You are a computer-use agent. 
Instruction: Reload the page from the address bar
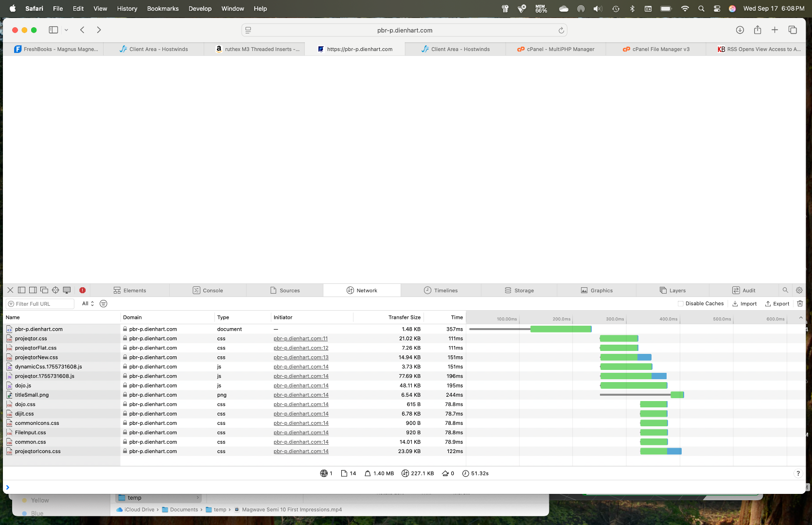click(561, 30)
